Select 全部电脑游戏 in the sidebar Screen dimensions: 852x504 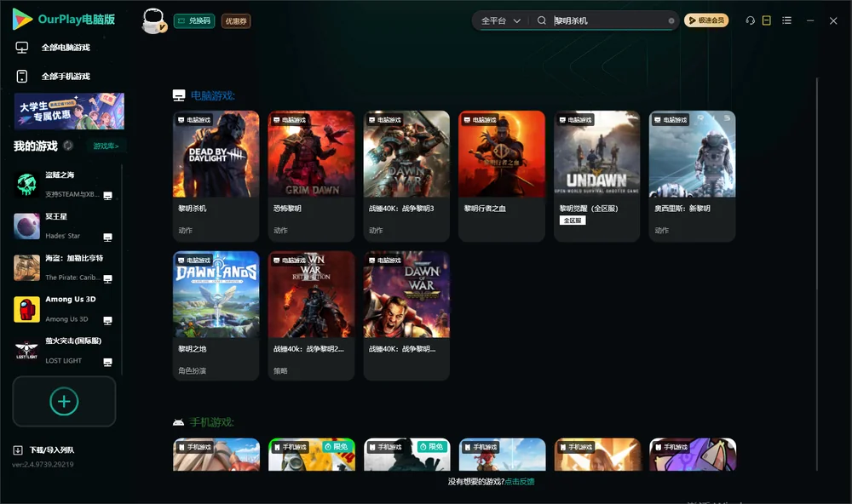point(66,48)
